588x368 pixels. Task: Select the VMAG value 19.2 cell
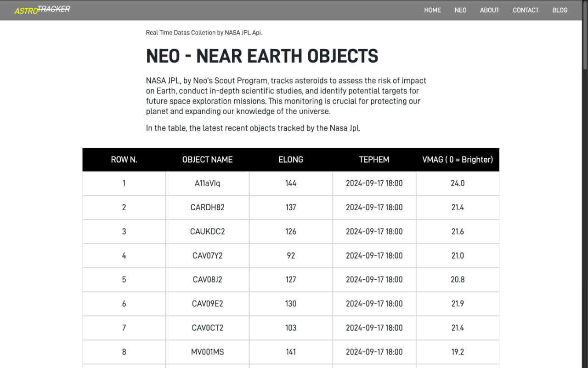[458, 352]
